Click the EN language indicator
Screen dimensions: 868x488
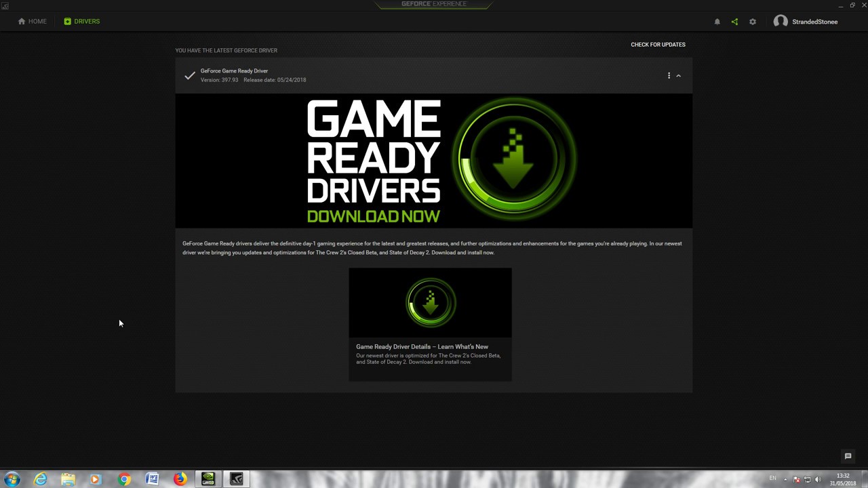tap(772, 479)
